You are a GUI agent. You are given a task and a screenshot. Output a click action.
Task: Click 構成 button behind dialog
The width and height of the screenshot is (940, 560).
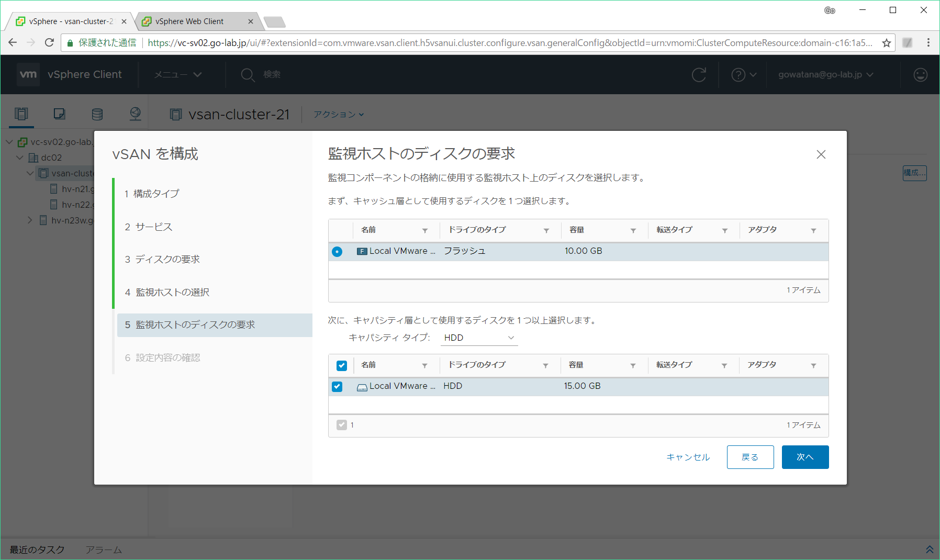914,173
